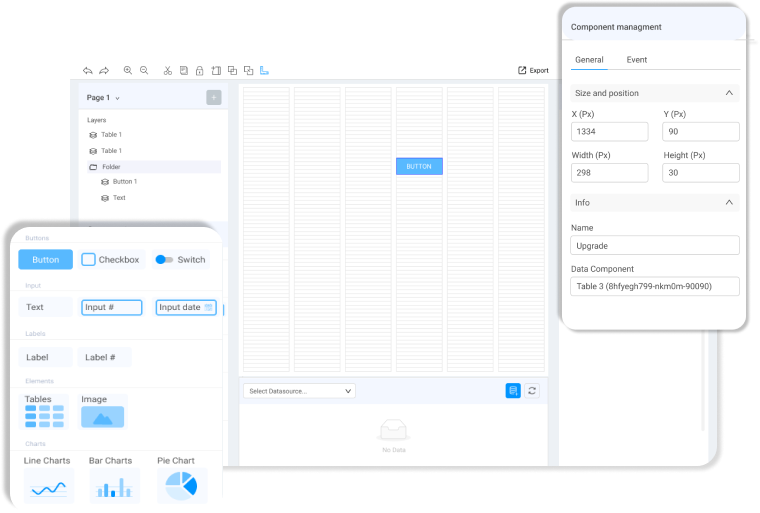
Task: Collapse the Info section
Action: tap(729, 202)
